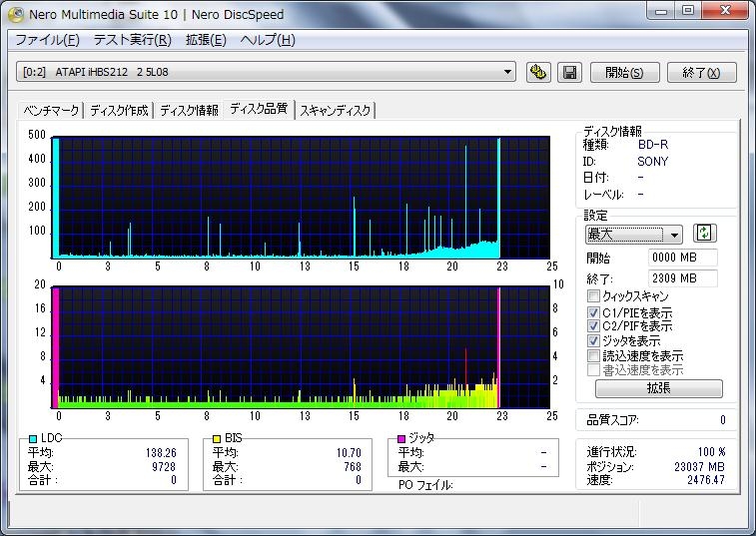
Task: Uncheck the C2/PIFを表示 checkbox
Action: (593, 325)
